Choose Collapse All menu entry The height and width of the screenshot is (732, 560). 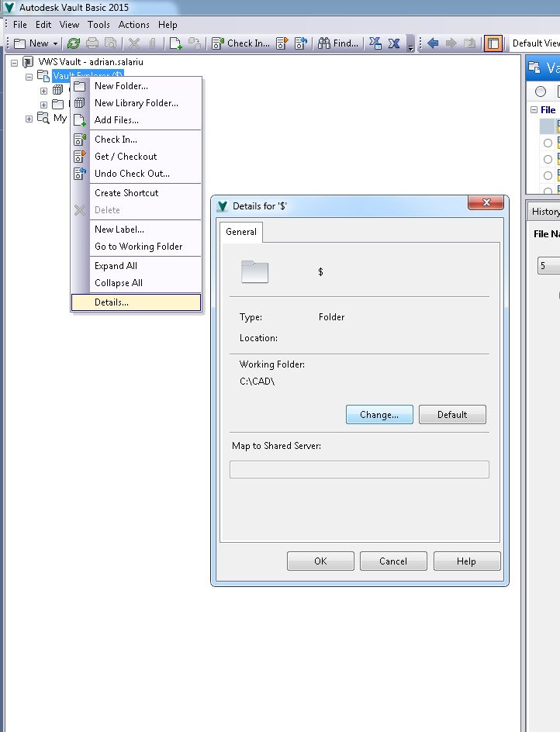tap(137, 283)
